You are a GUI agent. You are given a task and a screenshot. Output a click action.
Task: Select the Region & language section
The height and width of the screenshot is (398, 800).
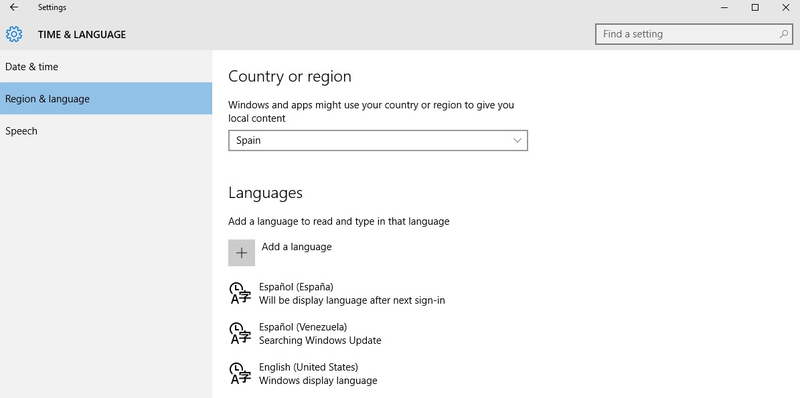point(106,98)
